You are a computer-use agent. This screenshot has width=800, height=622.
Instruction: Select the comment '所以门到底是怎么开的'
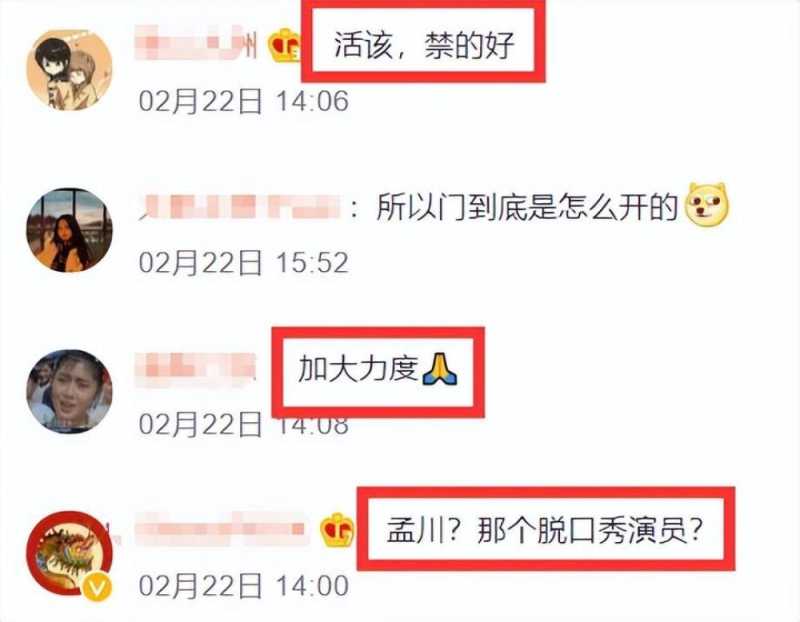tap(527, 207)
